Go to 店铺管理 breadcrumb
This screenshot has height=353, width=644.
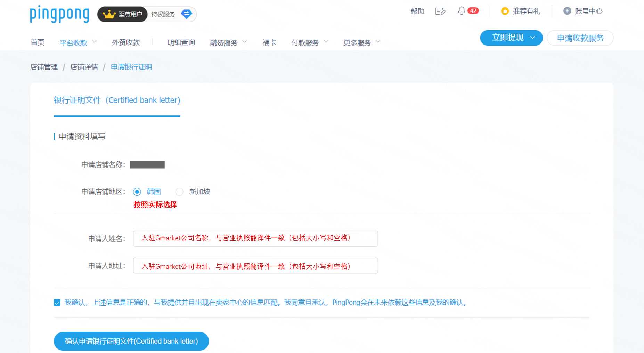pos(44,67)
